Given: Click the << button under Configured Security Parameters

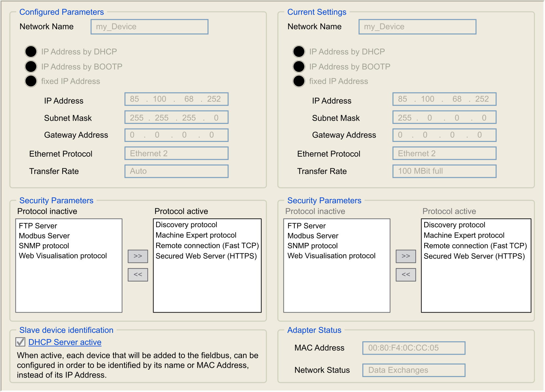Looking at the screenshot, I should [x=137, y=275].
